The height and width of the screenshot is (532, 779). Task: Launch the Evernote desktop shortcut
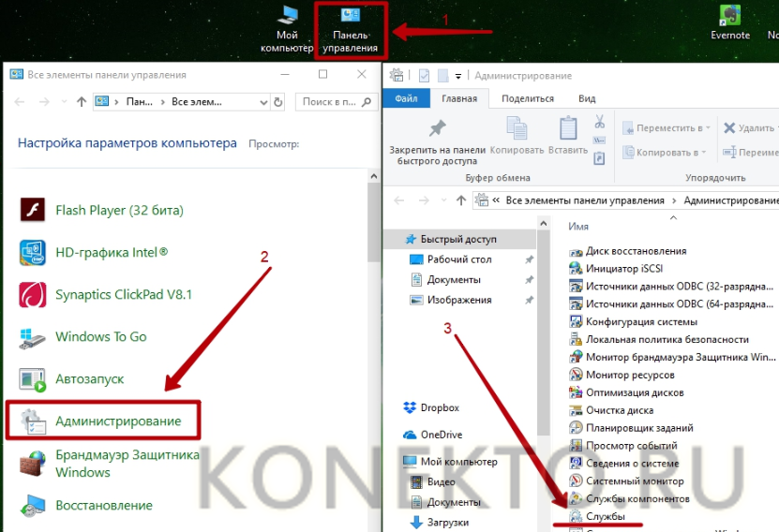(730, 23)
